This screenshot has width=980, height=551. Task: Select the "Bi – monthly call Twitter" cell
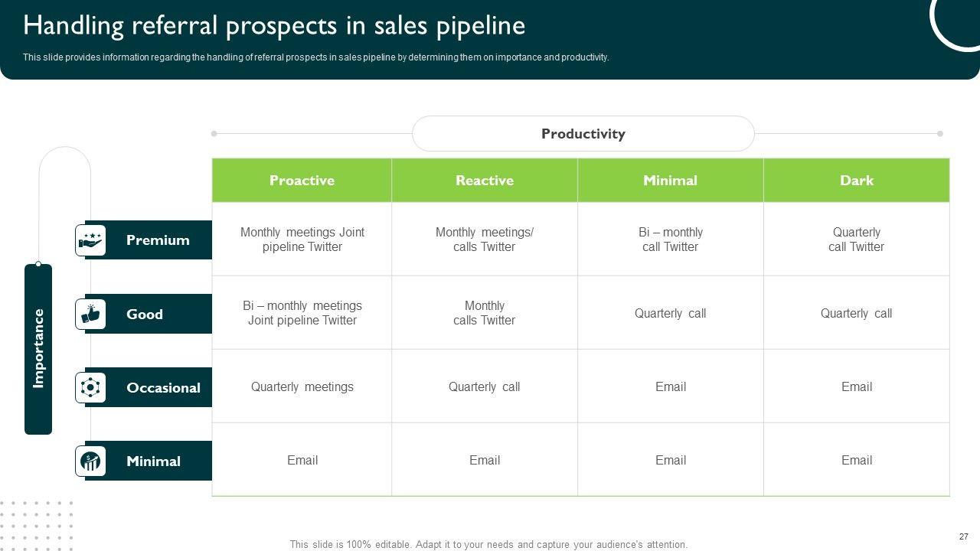coord(670,240)
